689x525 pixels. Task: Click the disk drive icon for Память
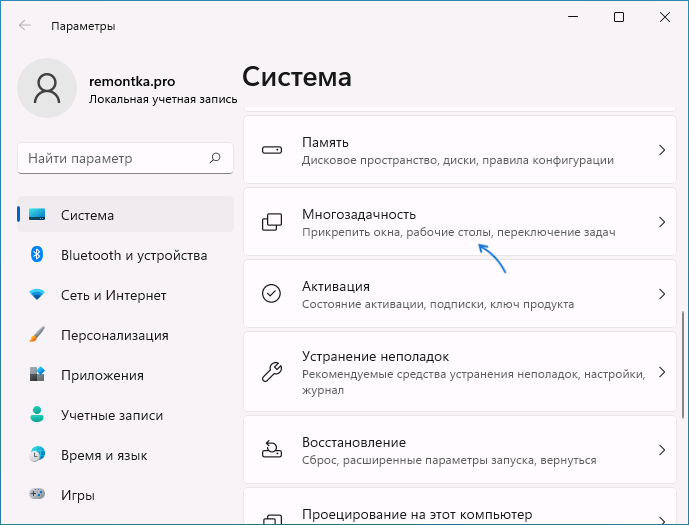pyautogui.click(x=272, y=150)
